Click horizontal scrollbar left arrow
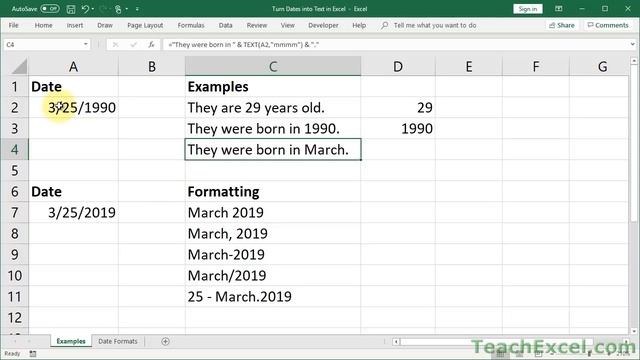This screenshot has width=640, height=360. pos(396,342)
